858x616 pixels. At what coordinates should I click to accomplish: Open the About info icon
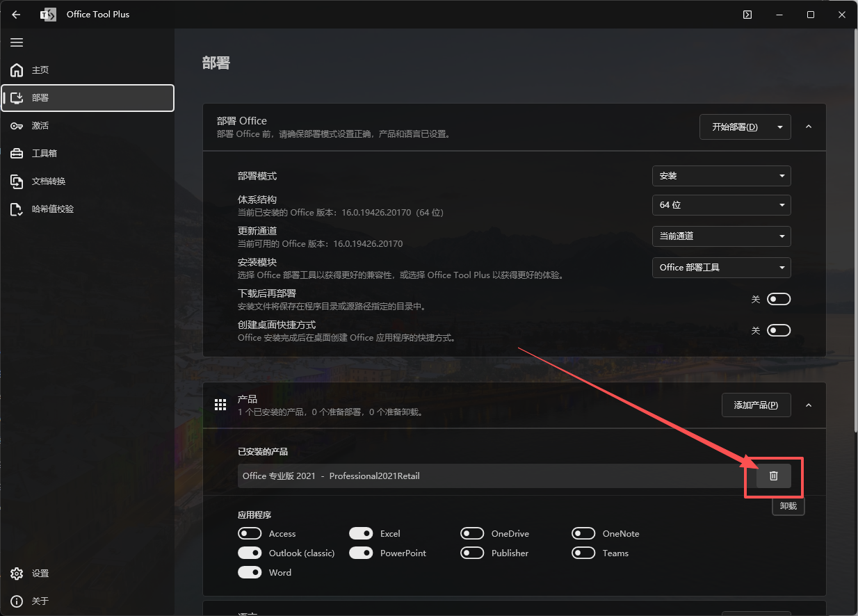tap(17, 601)
